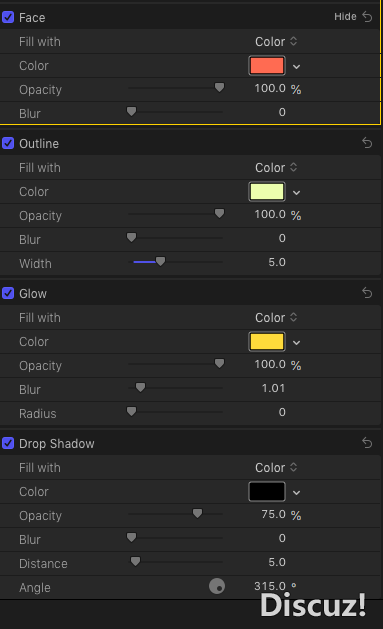Viewport: 383px width, 629px height.
Task: Reset the Face section parameters
Action: pyautogui.click(x=367, y=17)
